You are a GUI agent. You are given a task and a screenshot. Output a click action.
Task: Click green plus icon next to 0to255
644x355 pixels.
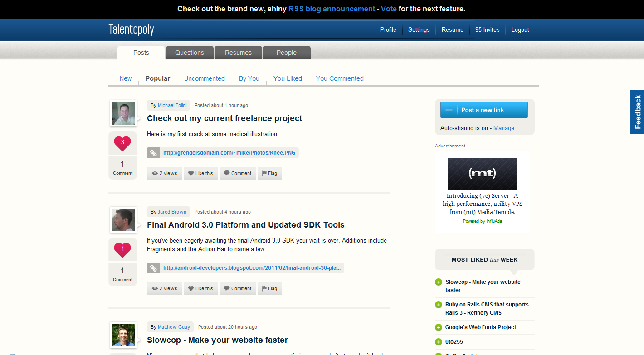(x=439, y=342)
